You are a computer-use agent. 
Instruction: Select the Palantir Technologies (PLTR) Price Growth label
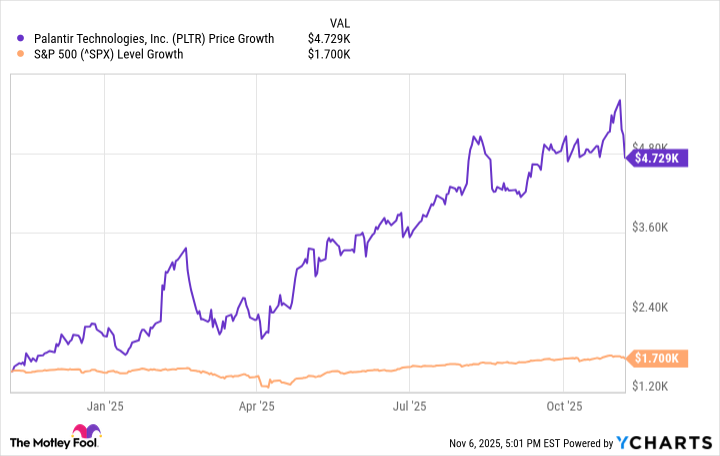tap(154, 39)
